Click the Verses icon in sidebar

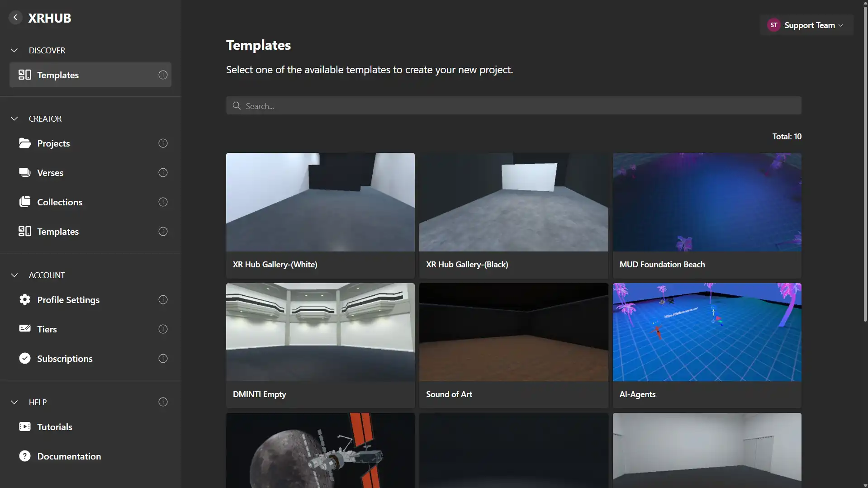point(25,173)
